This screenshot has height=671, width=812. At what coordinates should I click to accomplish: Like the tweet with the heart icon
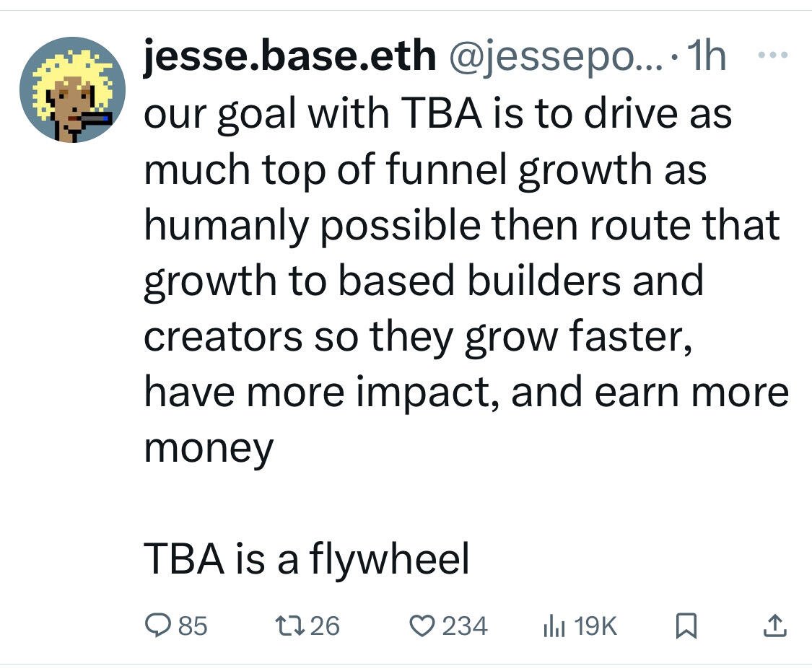pos(422,625)
